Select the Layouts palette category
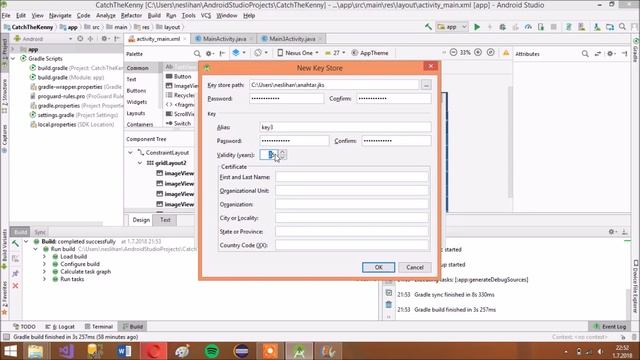This screenshot has height=360, width=640. (136, 113)
